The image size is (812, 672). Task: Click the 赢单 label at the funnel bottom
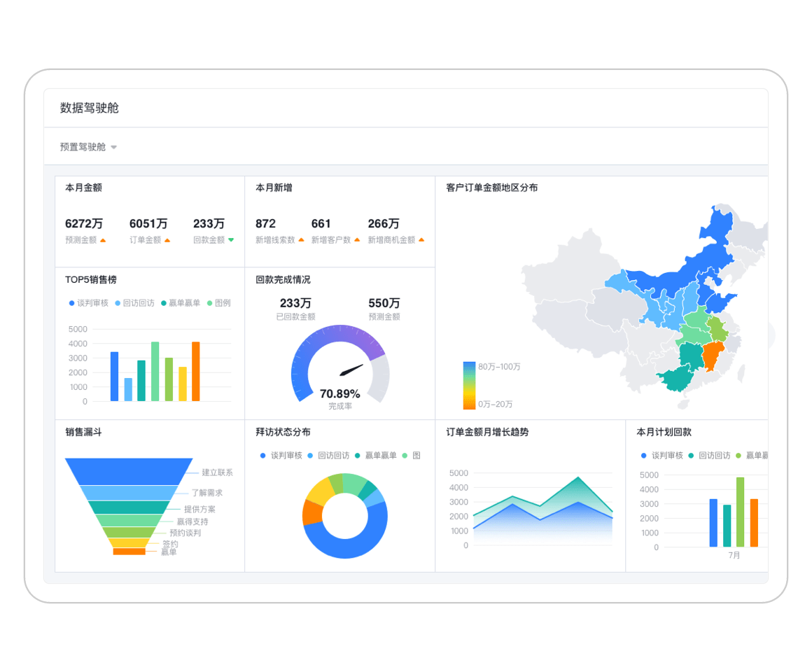[x=169, y=552]
